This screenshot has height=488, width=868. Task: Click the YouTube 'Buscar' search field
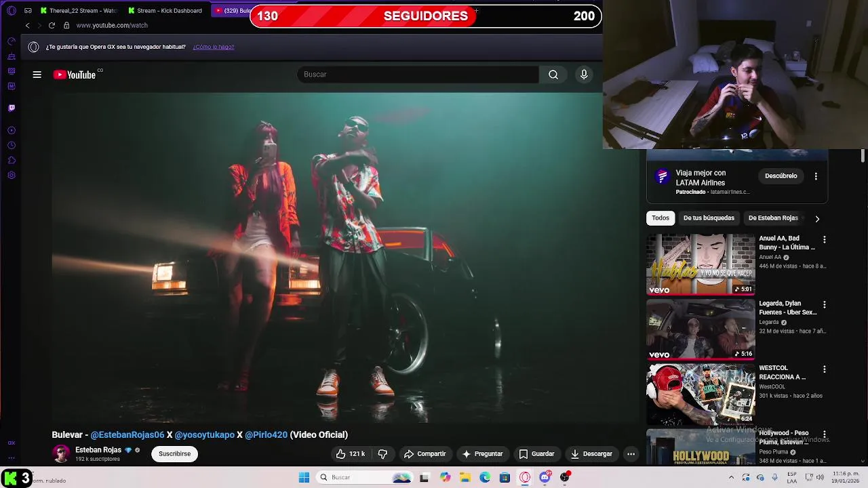point(418,75)
